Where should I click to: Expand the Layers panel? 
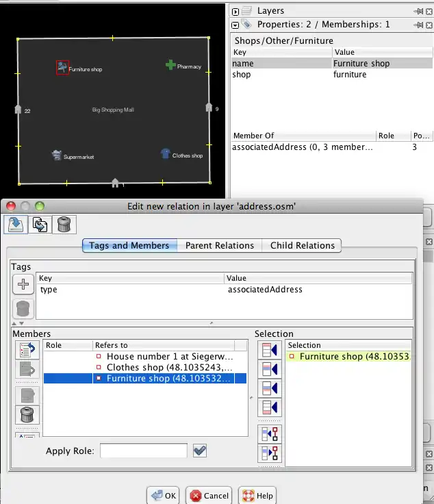[235, 11]
